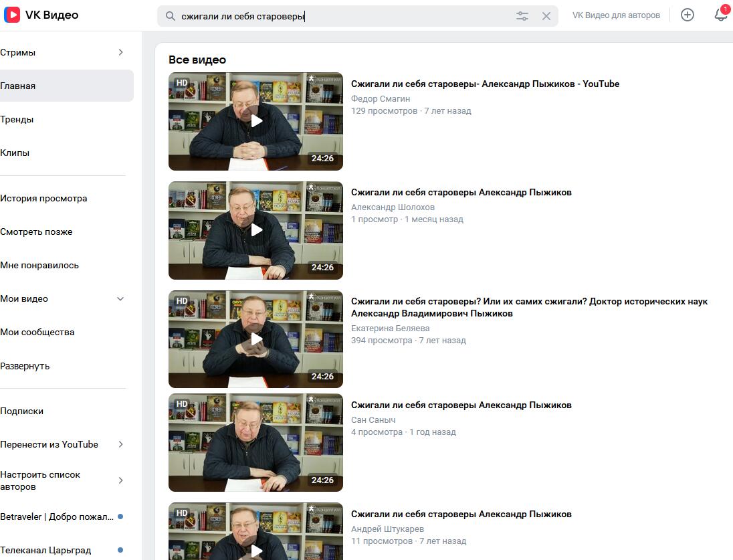Expand the Стримы chevron
Image resolution: width=733 pixels, height=560 pixels.
click(x=120, y=52)
